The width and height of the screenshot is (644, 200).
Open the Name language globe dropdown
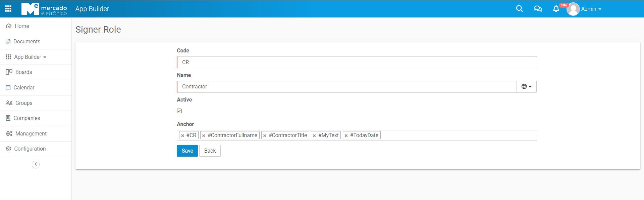click(526, 87)
